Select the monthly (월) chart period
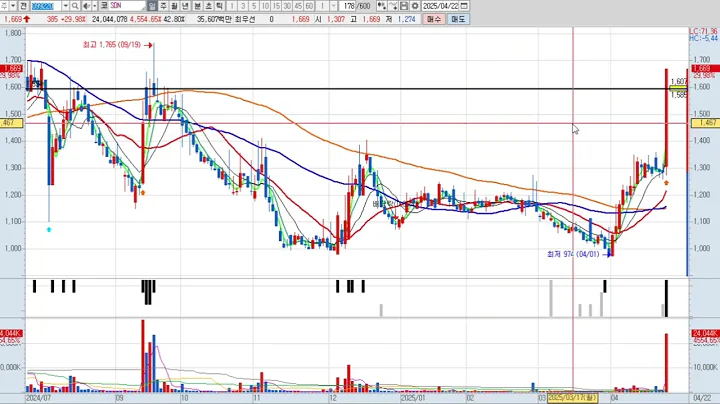 [x=174, y=6]
